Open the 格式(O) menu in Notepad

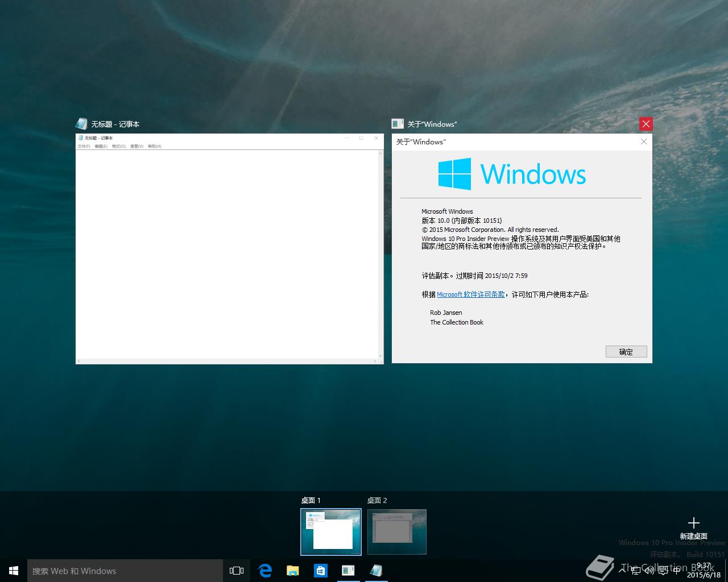click(119, 147)
